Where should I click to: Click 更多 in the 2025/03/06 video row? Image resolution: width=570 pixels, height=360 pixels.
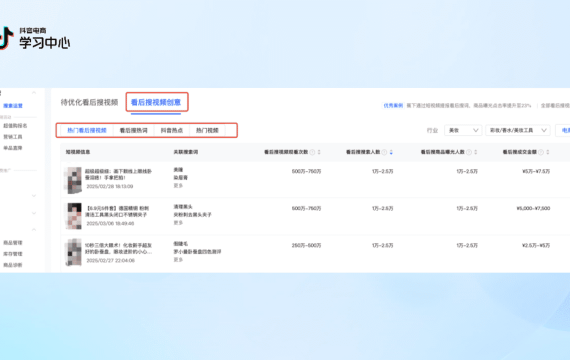click(178, 223)
